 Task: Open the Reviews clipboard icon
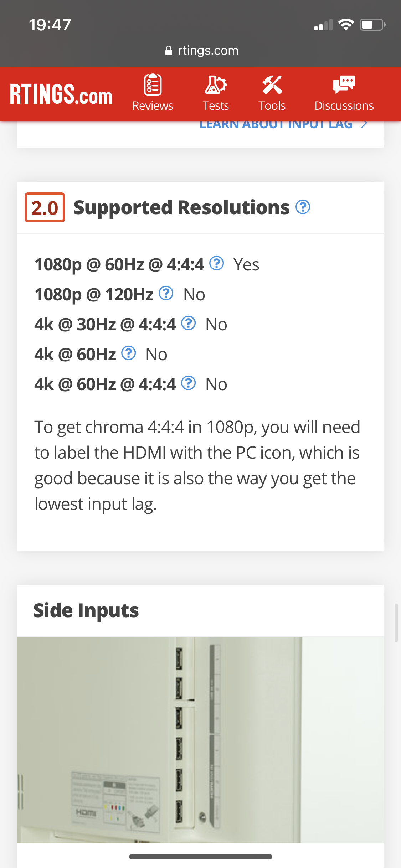click(153, 85)
